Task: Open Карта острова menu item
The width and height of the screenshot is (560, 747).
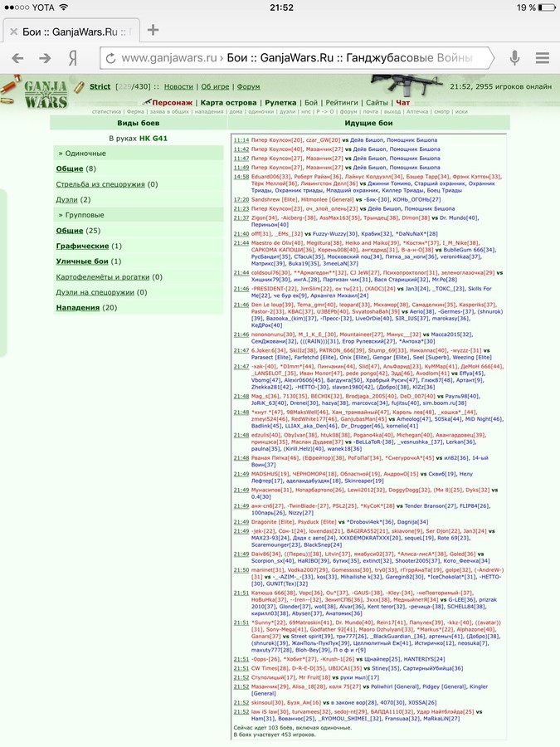Action: click(x=229, y=102)
